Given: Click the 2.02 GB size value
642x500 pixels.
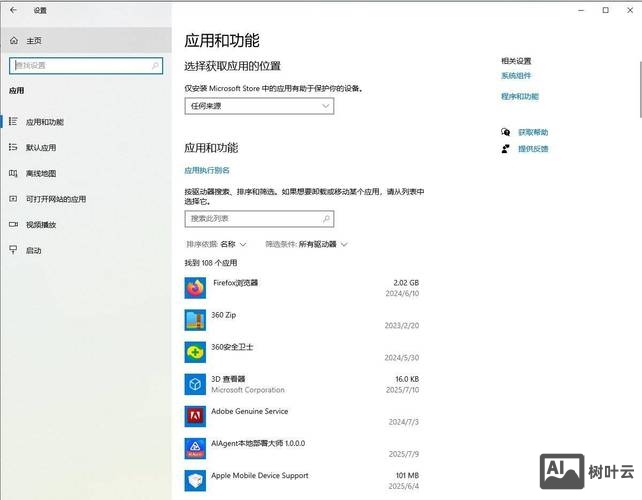Looking at the screenshot, I should (x=406, y=283).
